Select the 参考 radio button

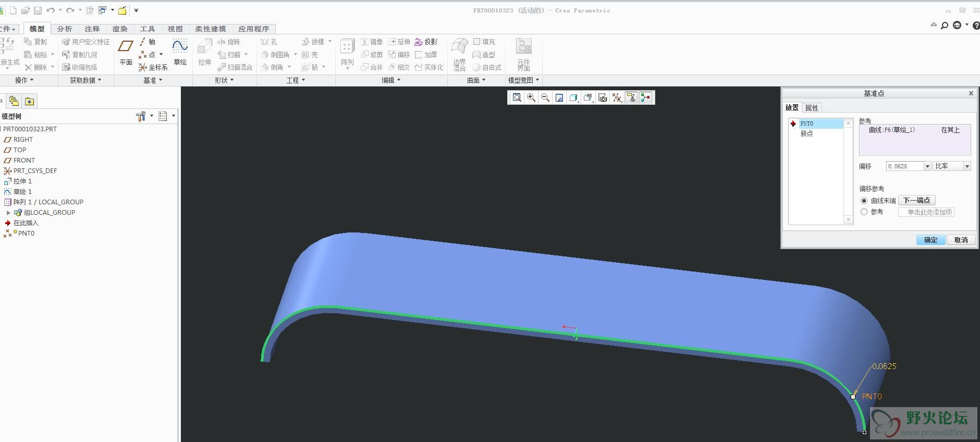(x=864, y=212)
